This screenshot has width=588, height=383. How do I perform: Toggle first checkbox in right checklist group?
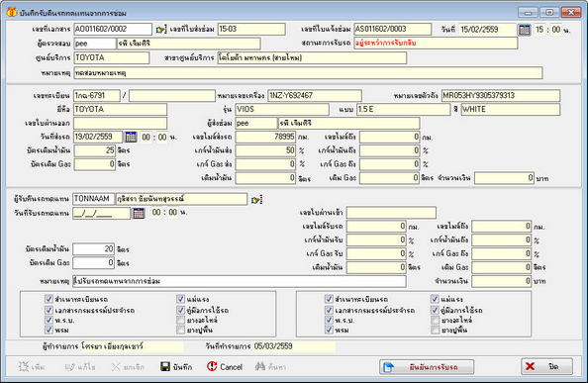pos(329,299)
